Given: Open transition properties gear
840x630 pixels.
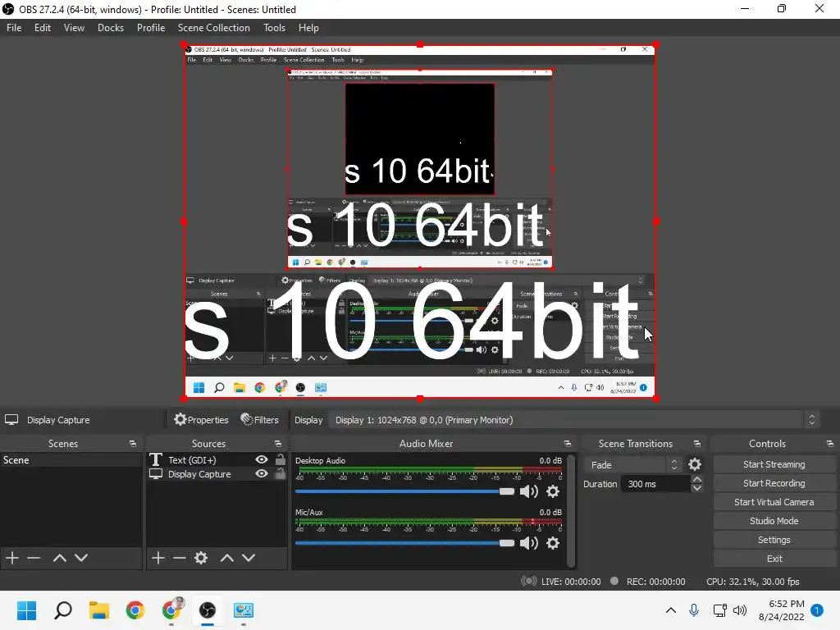Looking at the screenshot, I should click(x=695, y=464).
